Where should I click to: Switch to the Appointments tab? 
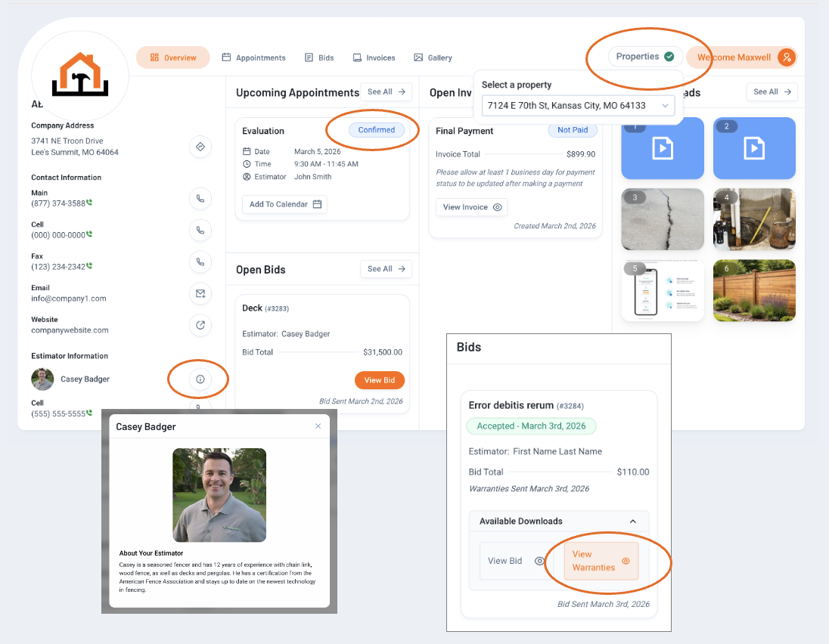(x=254, y=57)
